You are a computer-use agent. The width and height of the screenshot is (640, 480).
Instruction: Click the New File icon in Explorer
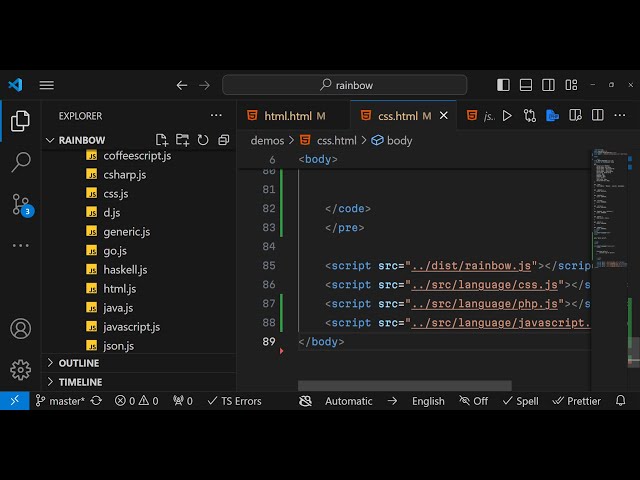162,141
